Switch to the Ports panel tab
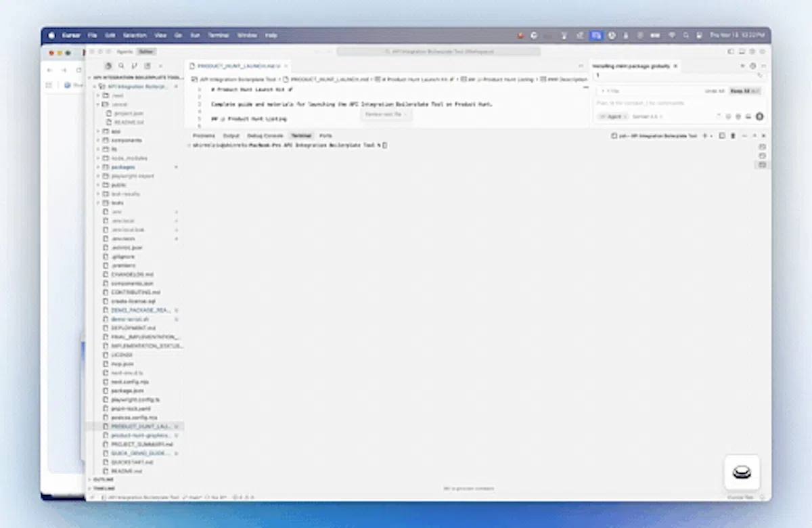The image size is (812, 528). [325, 136]
